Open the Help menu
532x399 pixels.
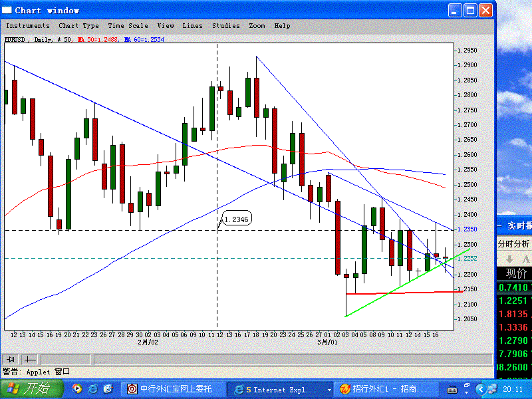(282, 26)
